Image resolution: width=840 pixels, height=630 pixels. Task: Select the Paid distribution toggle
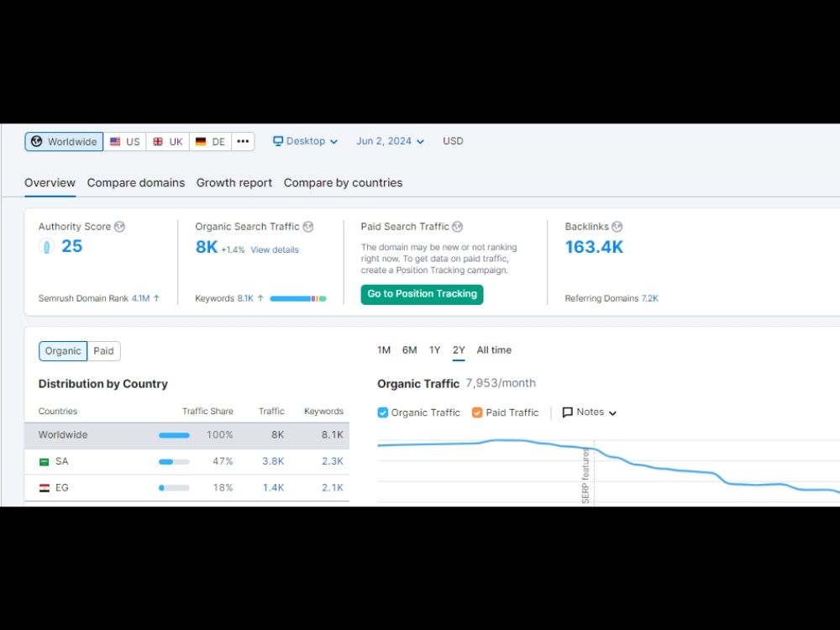point(103,351)
